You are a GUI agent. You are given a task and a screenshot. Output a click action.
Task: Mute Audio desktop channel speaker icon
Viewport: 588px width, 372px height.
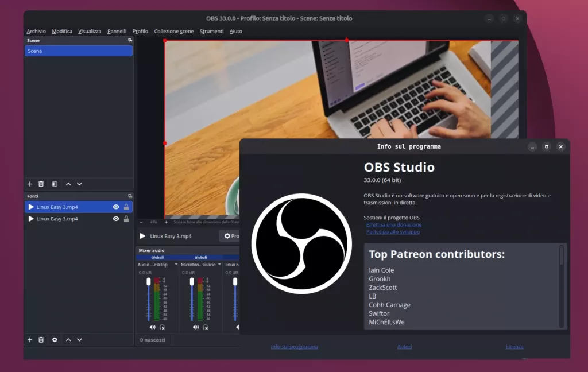pos(152,327)
